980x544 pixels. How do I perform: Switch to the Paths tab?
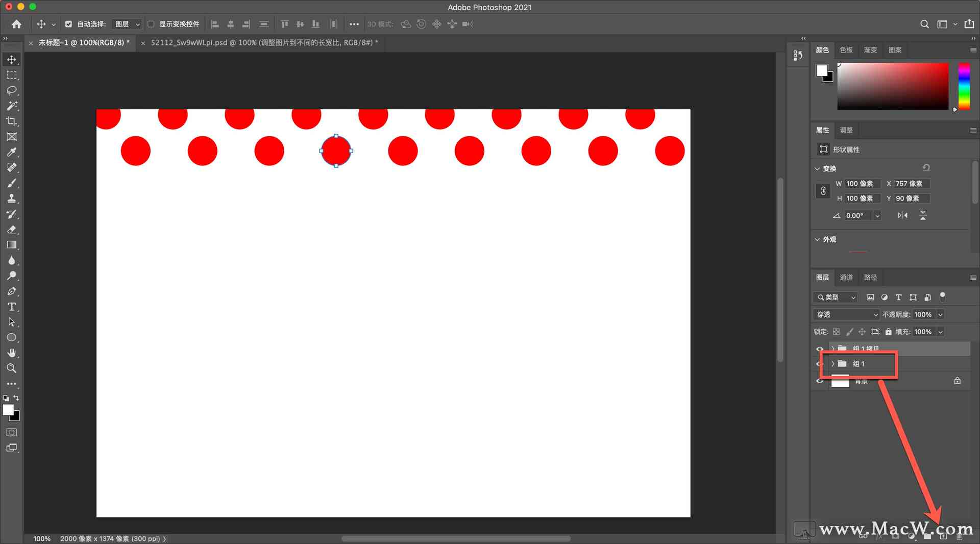[870, 278]
